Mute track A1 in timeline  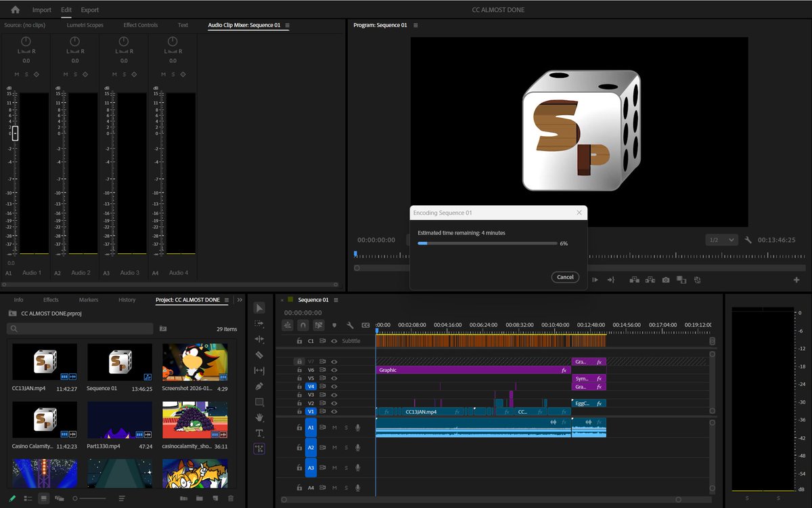[x=334, y=427]
